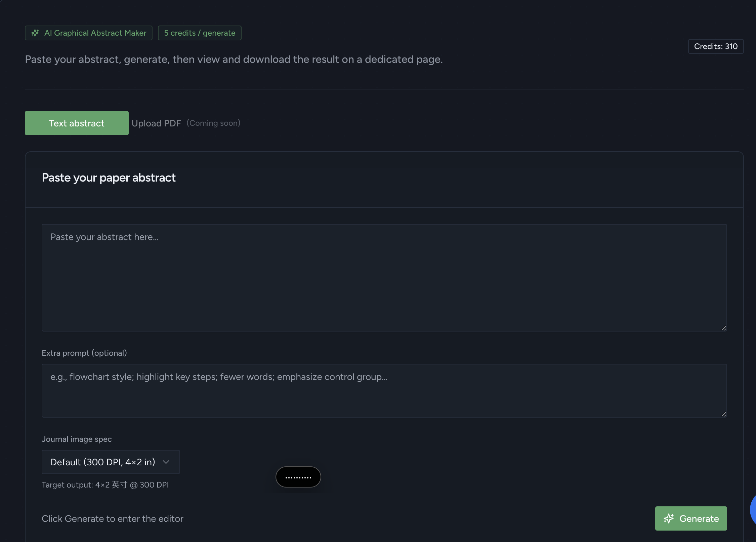756x542 pixels.
Task: Click the (Coming soon) label
Action: tap(214, 123)
